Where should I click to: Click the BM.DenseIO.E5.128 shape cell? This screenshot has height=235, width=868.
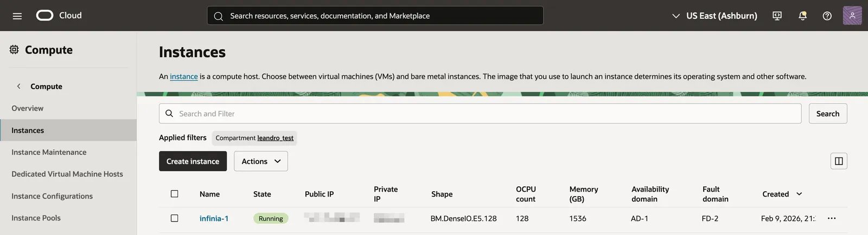[x=463, y=218]
